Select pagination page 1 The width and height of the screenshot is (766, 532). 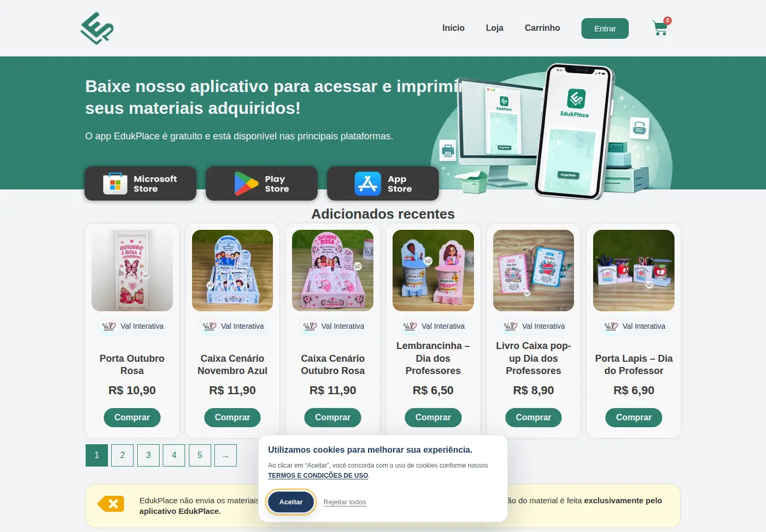[97, 455]
